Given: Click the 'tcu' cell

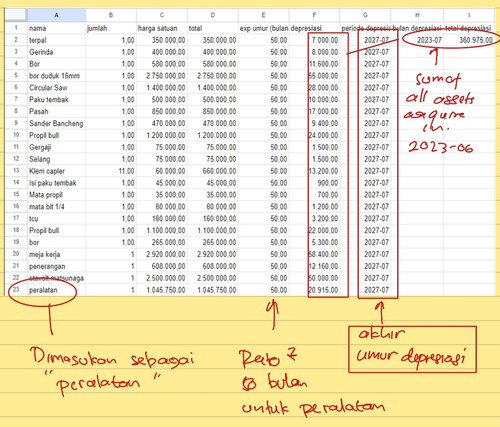Looking at the screenshot, I should pos(56,218).
